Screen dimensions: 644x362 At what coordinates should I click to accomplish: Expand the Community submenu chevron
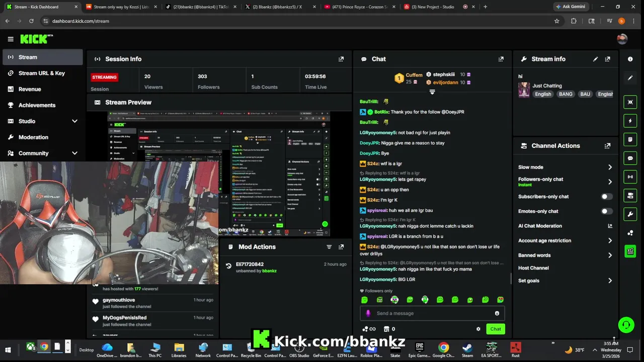[74, 153]
